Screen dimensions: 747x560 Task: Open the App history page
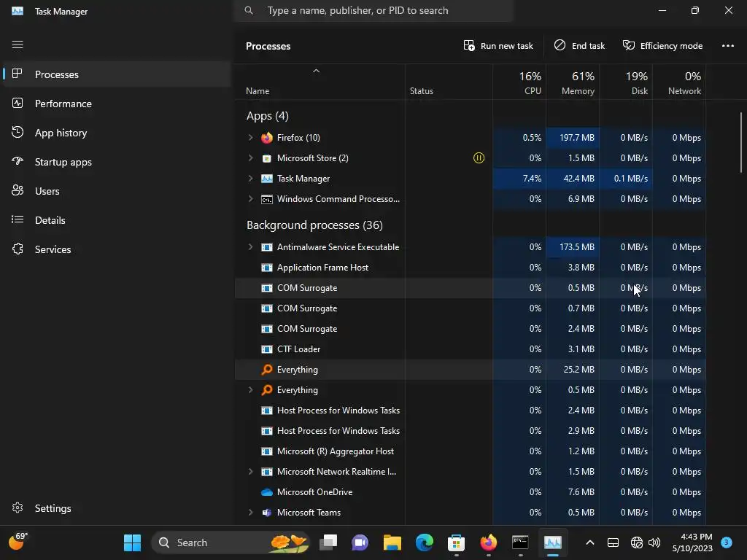click(117, 133)
